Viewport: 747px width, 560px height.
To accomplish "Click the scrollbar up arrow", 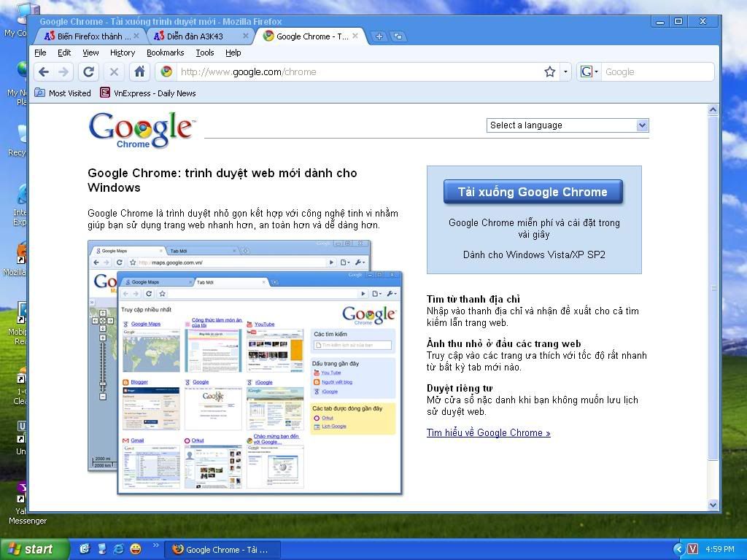I will (713, 110).
